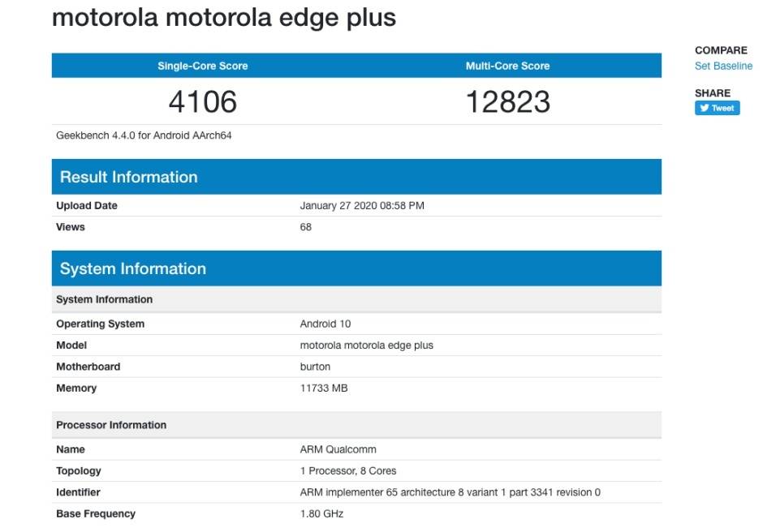763x532 pixels.
Task: Click the Identifier label
Action: click(78, 491)
